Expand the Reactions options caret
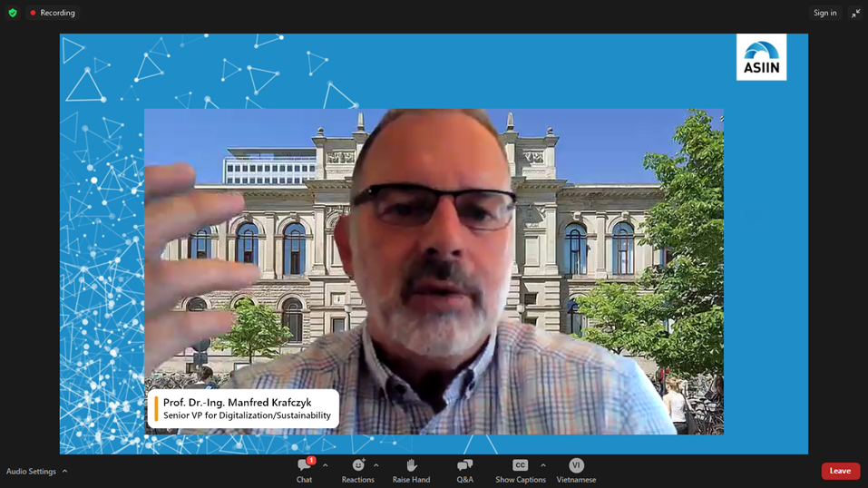The height and width of the screenshot is (488, 868). tap(376, 465)
